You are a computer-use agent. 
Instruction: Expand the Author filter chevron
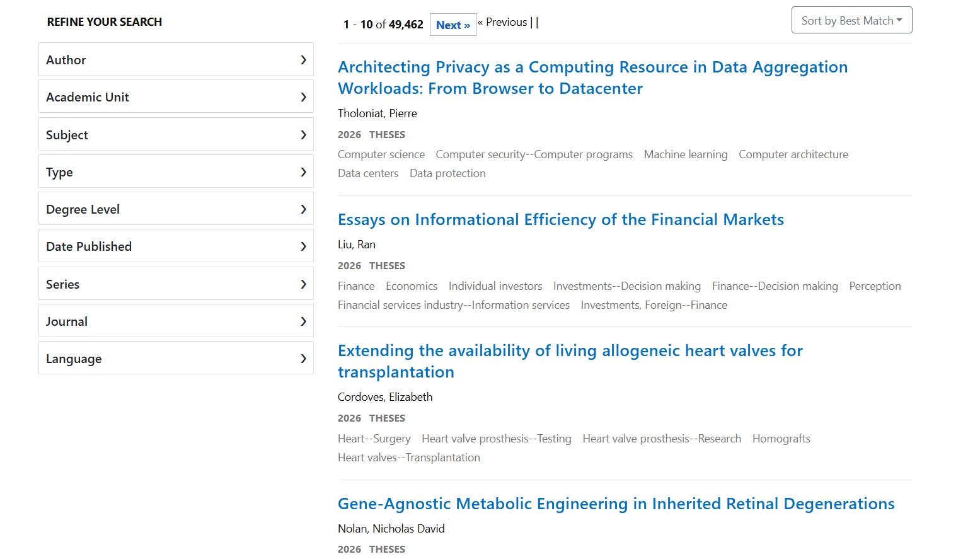tap(303, 60)
